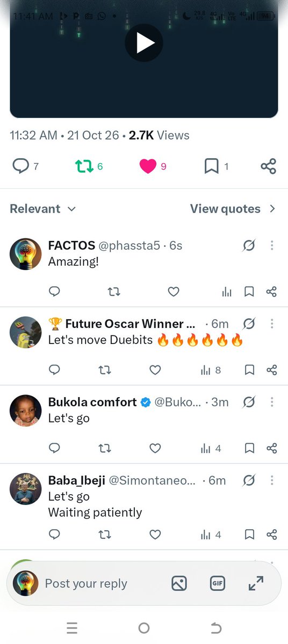Open View quotes
288x644 pixels.
233,209
